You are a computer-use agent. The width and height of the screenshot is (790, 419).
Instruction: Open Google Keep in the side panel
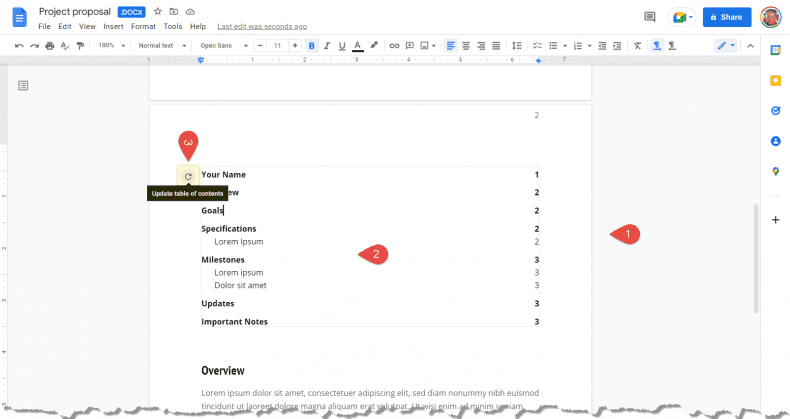(x=775, y=80)
